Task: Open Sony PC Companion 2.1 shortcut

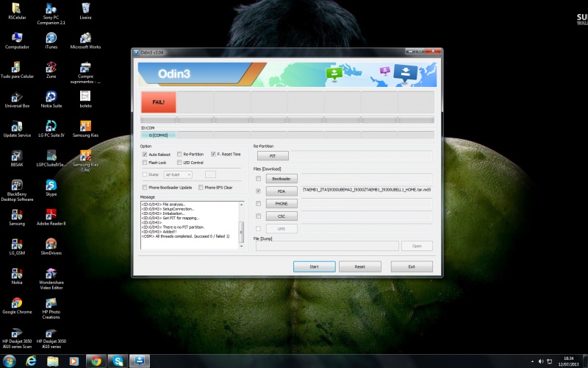Action: (51, 13)
